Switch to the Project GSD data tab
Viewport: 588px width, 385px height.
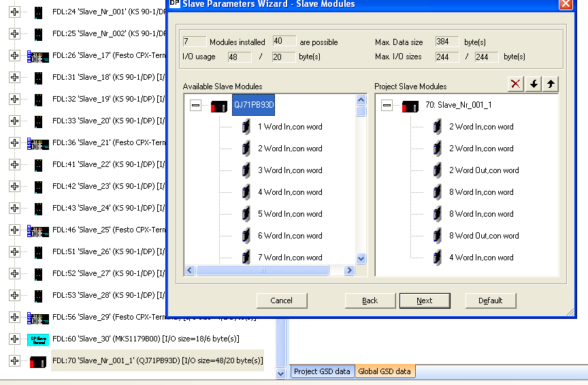(x=323, y=371)
